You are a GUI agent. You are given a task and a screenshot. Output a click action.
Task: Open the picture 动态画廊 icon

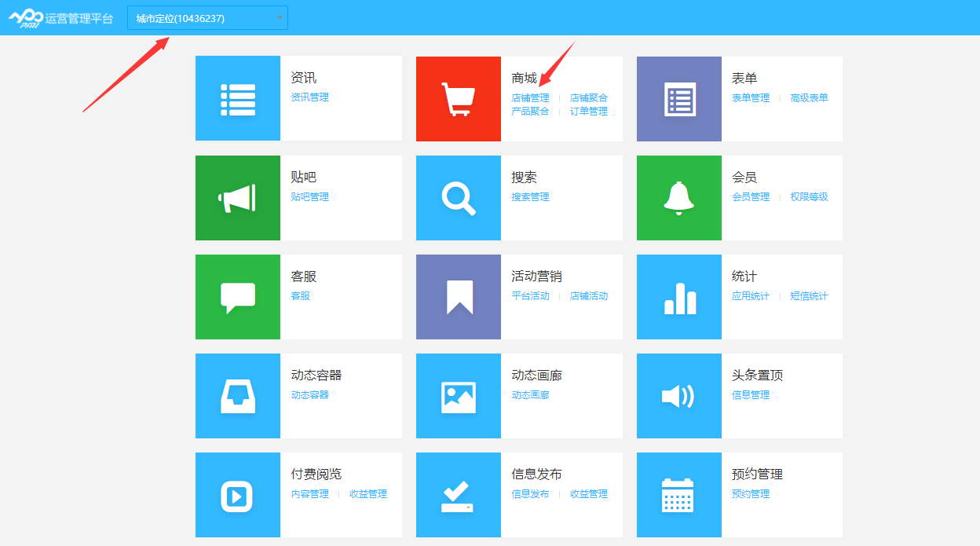pyautogui.click(x=458, y=396)
